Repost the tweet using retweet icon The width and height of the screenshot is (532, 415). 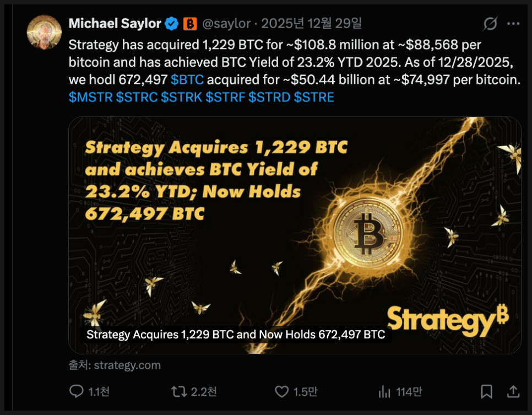point(179,391)
